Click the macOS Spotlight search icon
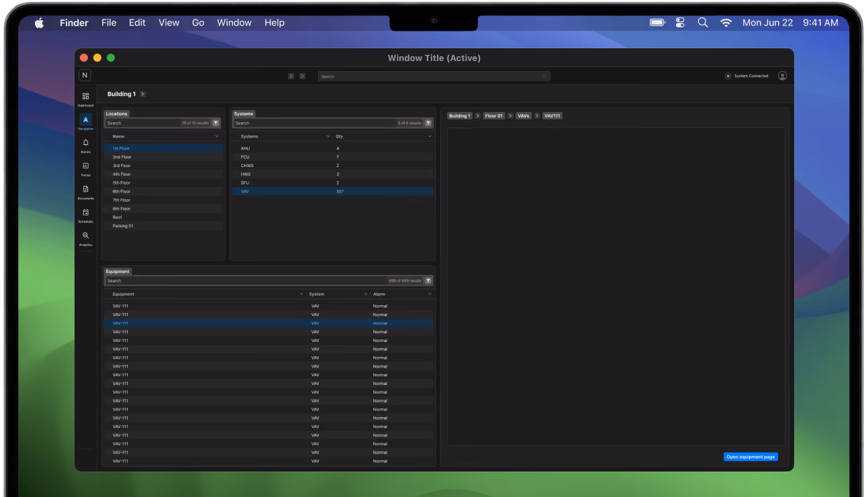 (703, 22)
